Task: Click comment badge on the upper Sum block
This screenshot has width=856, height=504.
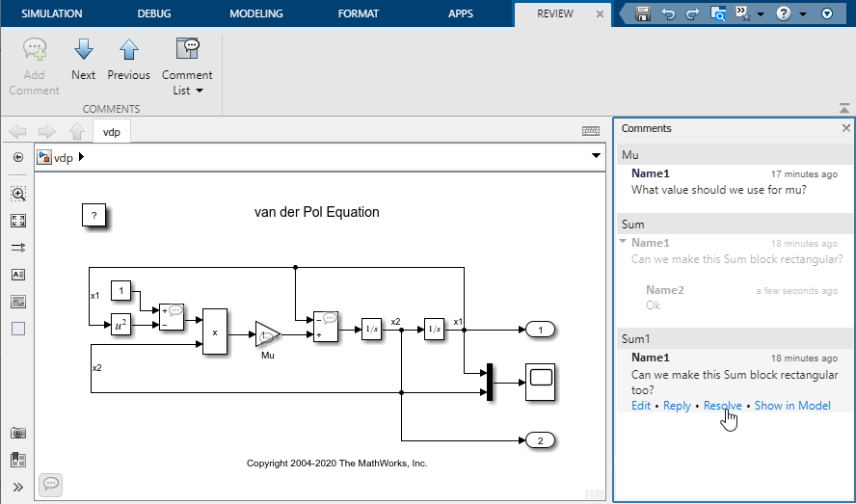Action: [x=176, y=310]
